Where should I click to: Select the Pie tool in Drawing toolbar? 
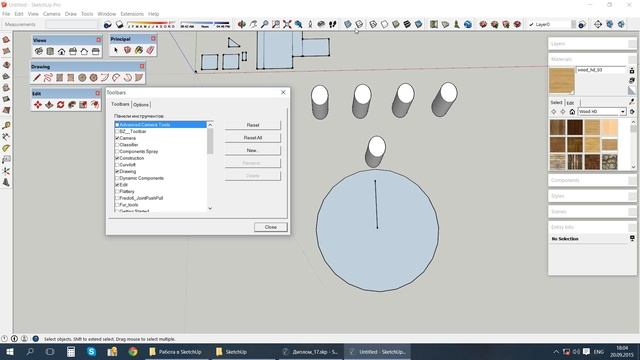139,78
